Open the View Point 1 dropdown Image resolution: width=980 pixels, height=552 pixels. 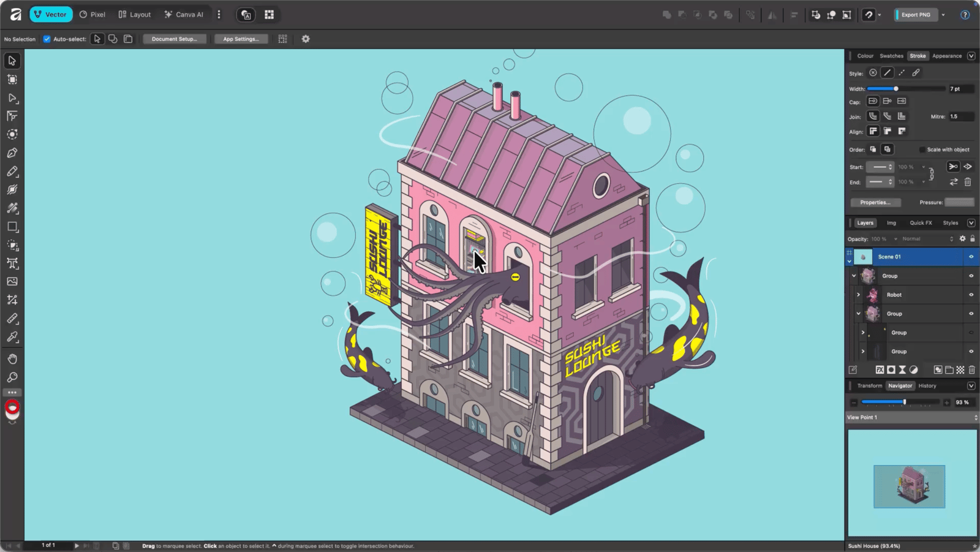pos(911,417)
